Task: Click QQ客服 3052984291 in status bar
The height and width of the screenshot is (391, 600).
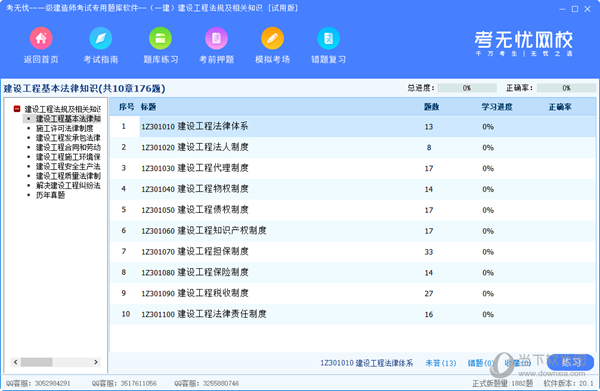Action: (x=38, y=383)
